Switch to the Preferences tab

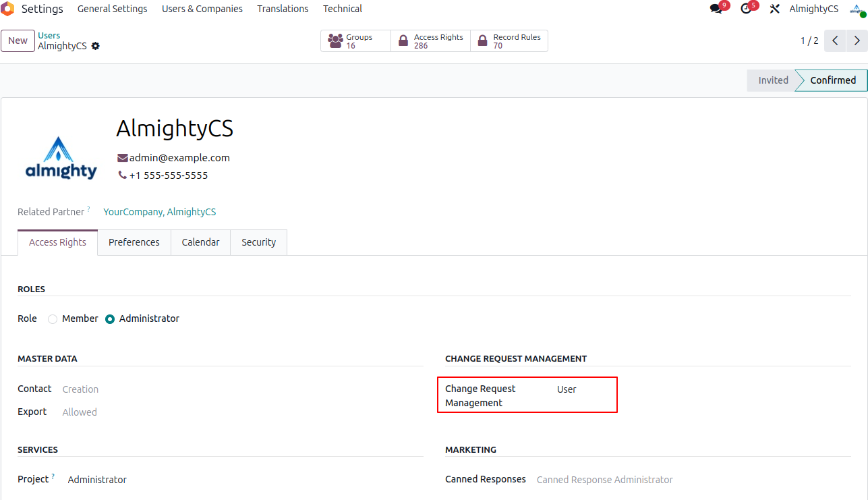(134, 242)
